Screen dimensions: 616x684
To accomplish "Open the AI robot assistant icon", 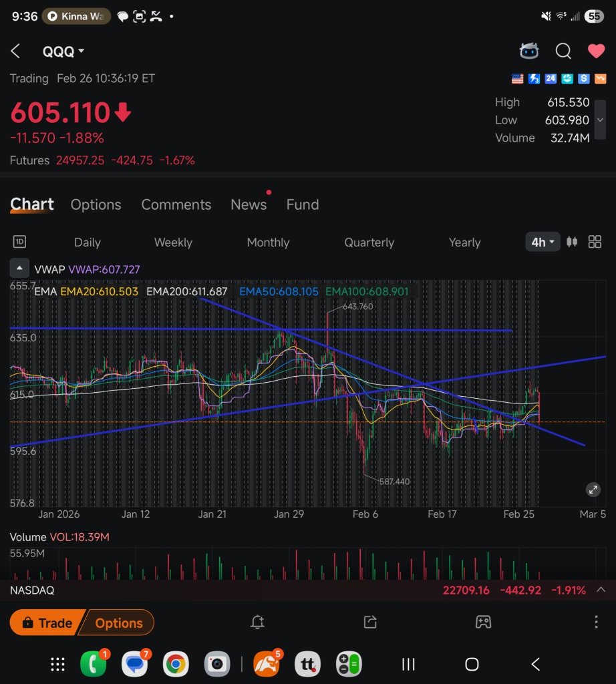I will pos(528,51).
